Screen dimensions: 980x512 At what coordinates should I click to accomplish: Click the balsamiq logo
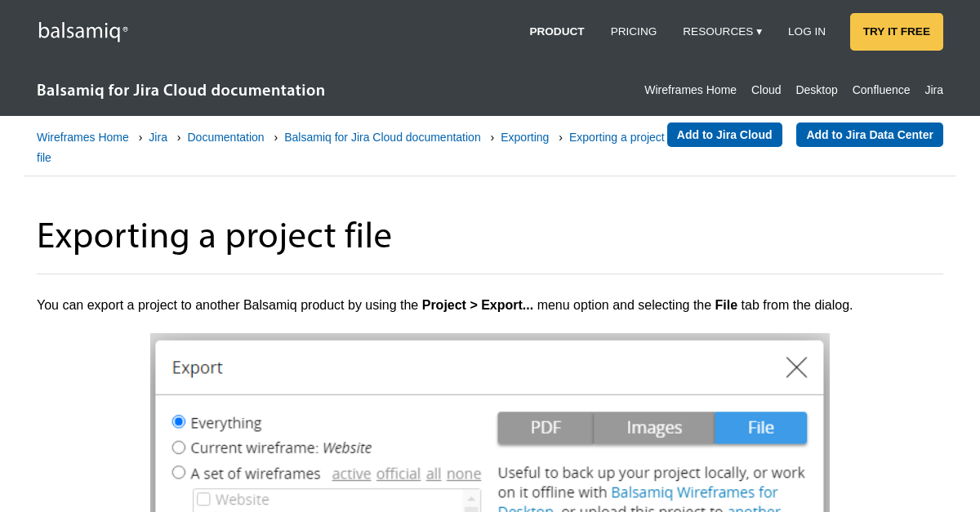pyautogui.click(x=82, y=30)
